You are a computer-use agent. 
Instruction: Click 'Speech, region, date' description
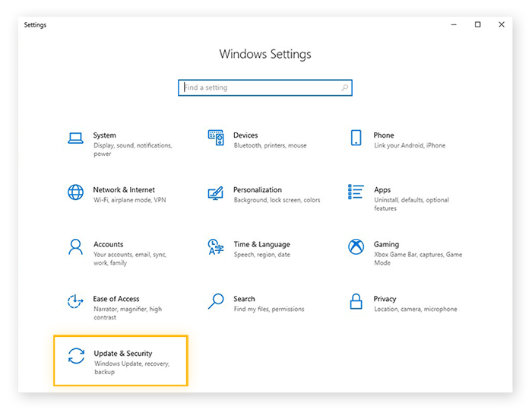tap(262, 255)
